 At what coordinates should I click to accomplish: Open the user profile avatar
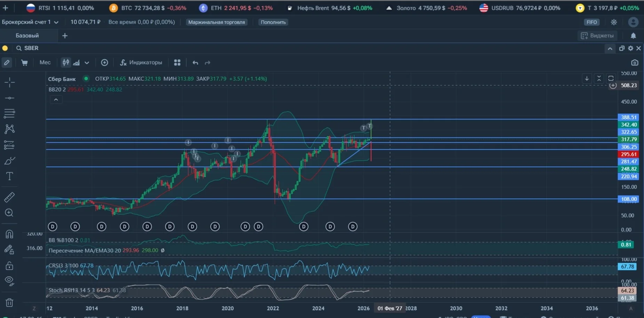[633, 22]
